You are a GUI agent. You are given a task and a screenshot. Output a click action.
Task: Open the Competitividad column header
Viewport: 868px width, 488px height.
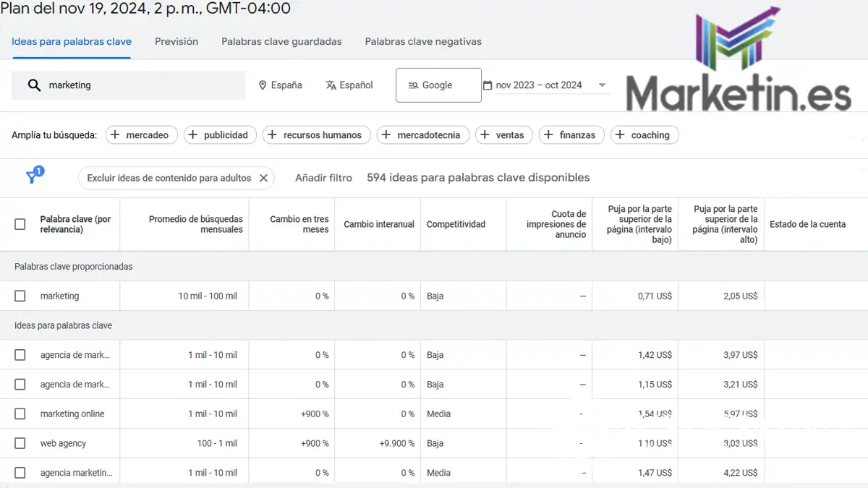455,224
